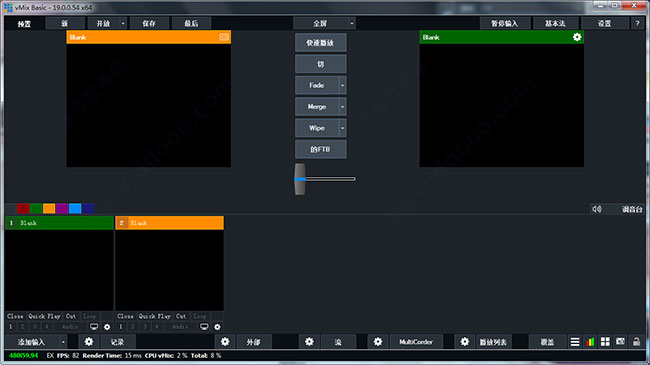Toggle Loop on input 2
Screen dimensions: 650x365
pos(199,316)
